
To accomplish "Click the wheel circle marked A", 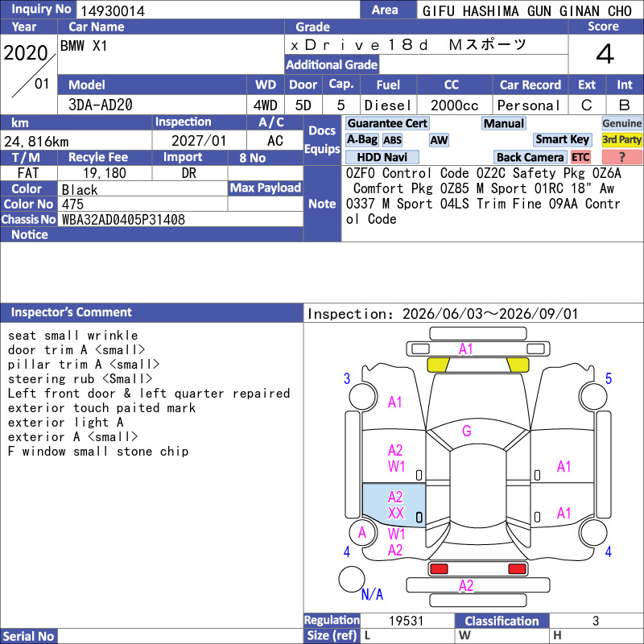I will (361, 533).
